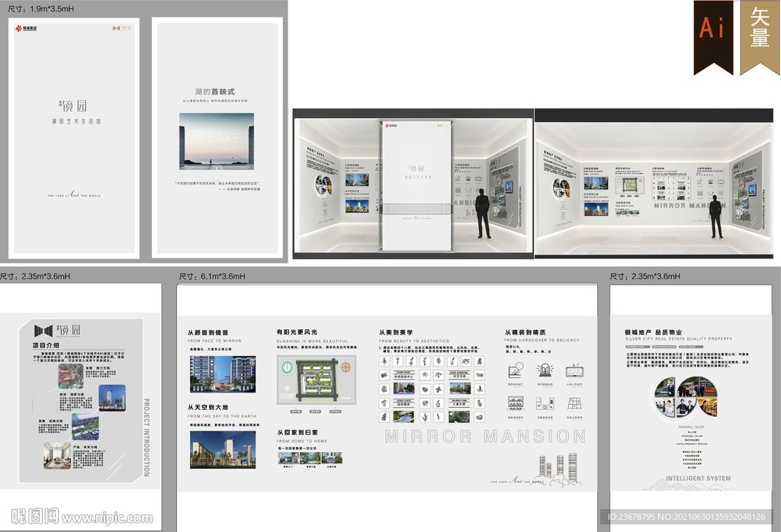Viewport: 781px width, 532px height.
Task: Click the heading 项目介绍
Action: pyautogui.click(x=46, y=345)
